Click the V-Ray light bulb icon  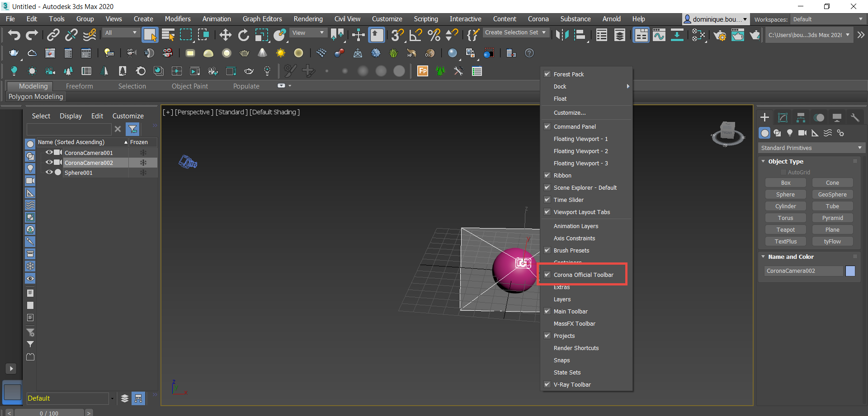tap(14, 71)
